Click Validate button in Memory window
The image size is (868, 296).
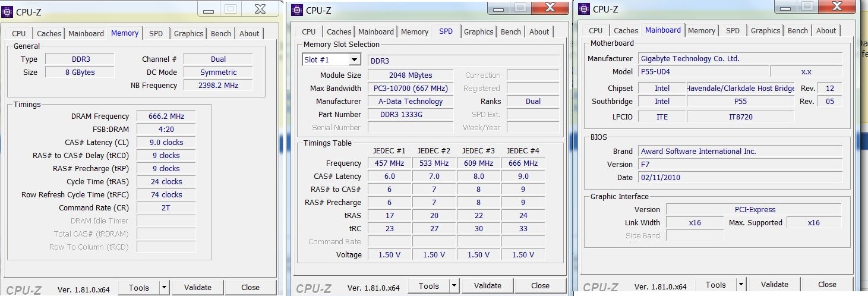point(198,288)
